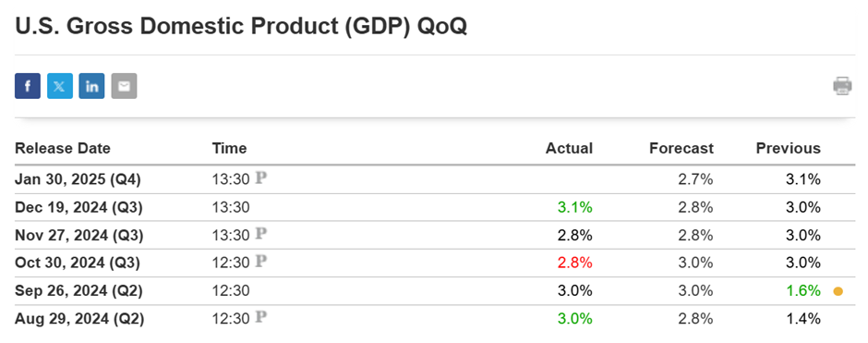The width and height of the screenshot is (868, 343).
Task: Select the Forecast column header
Action: tap(681, 149)
